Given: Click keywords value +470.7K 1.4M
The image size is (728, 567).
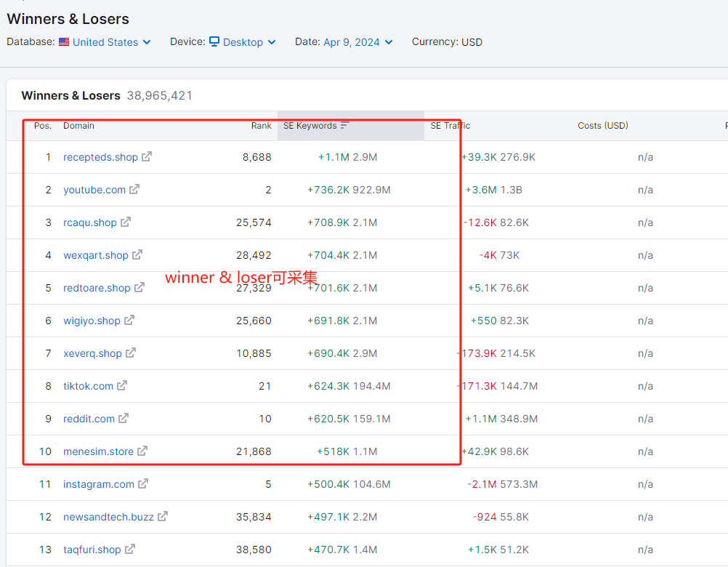Looking at the screenshot, I should click(342, 550).
